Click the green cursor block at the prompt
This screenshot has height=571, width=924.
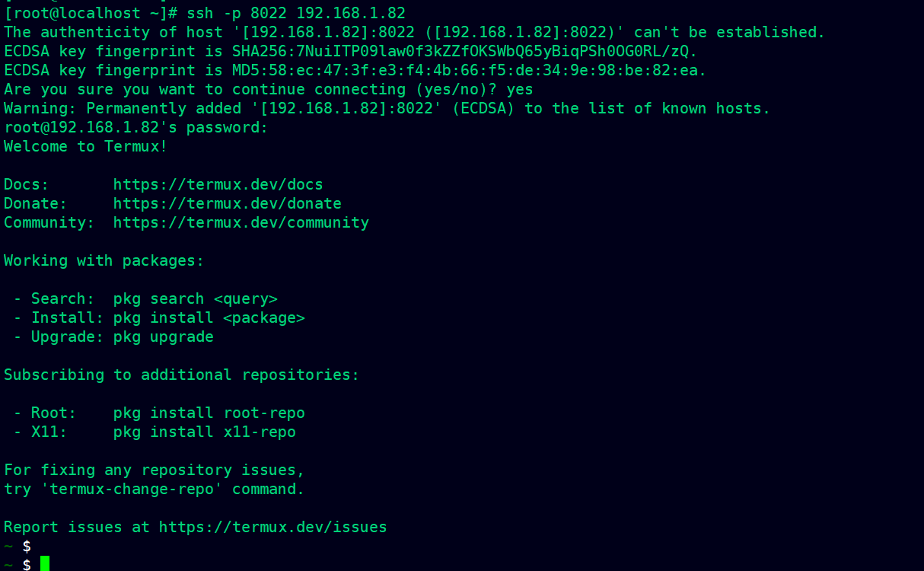[x=45, y=564]
